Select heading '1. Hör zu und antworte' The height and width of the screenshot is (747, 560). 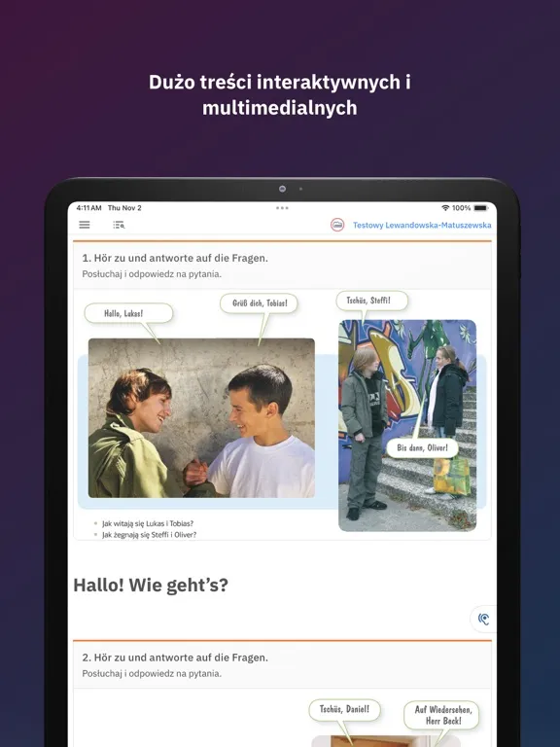(x=175, y=258)
